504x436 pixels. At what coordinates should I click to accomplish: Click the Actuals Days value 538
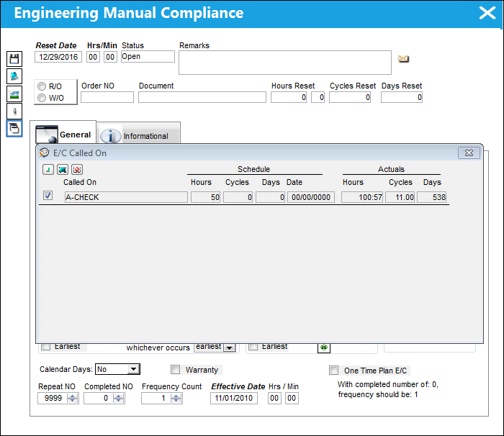click(432, 197)
